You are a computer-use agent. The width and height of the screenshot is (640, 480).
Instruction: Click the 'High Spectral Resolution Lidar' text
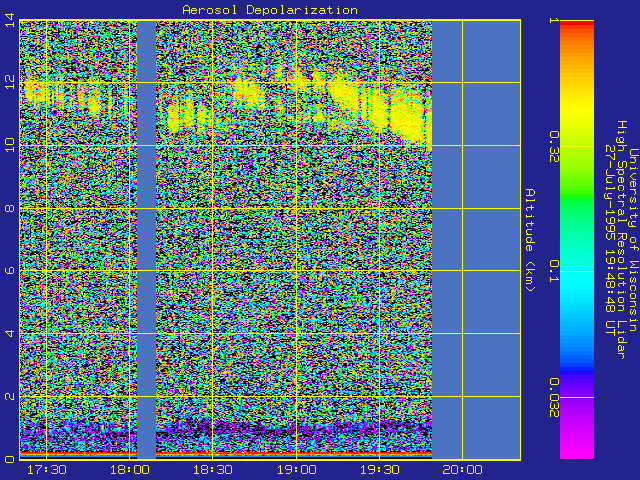pos(621,240)
